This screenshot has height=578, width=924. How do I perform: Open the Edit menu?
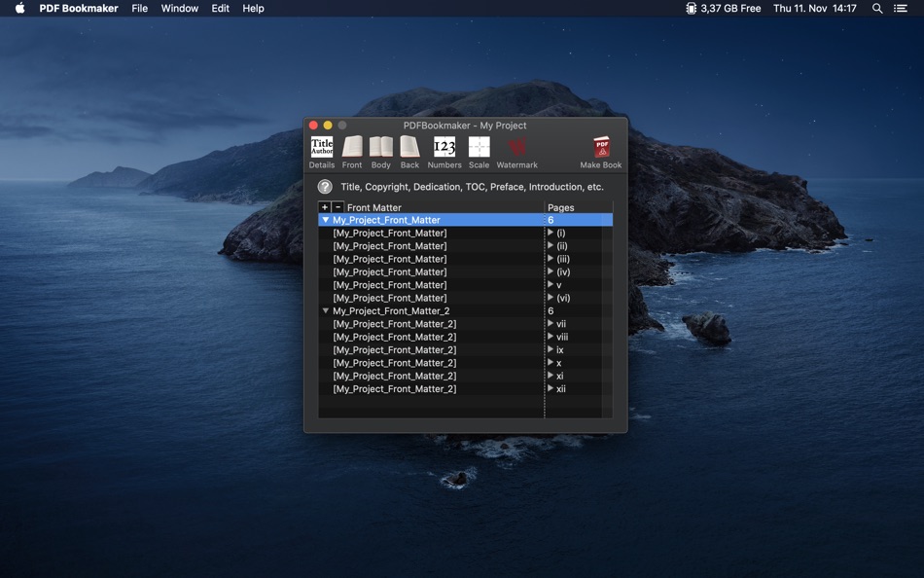tap(221, 8)
